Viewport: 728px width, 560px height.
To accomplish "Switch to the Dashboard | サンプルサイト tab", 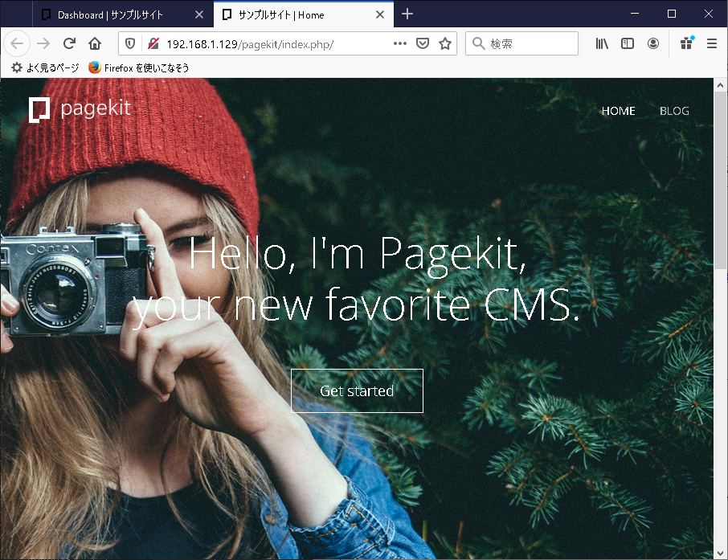I will (112, 14).
